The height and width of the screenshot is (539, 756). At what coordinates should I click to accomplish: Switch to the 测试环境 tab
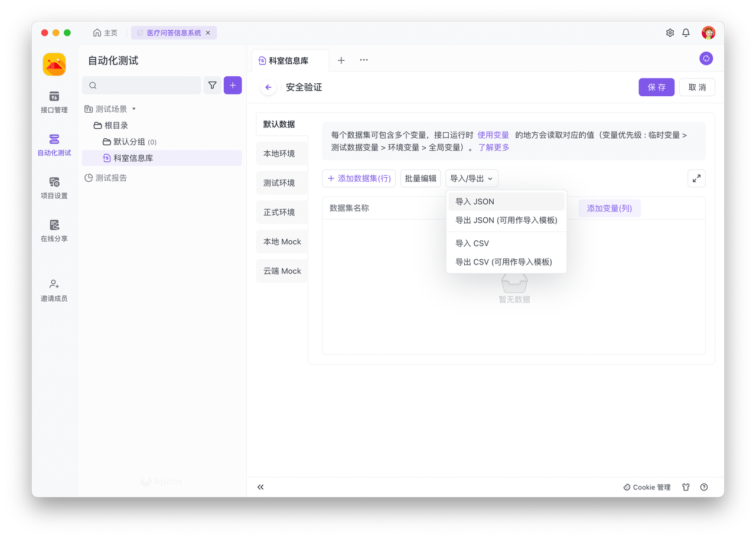[279, 183]
